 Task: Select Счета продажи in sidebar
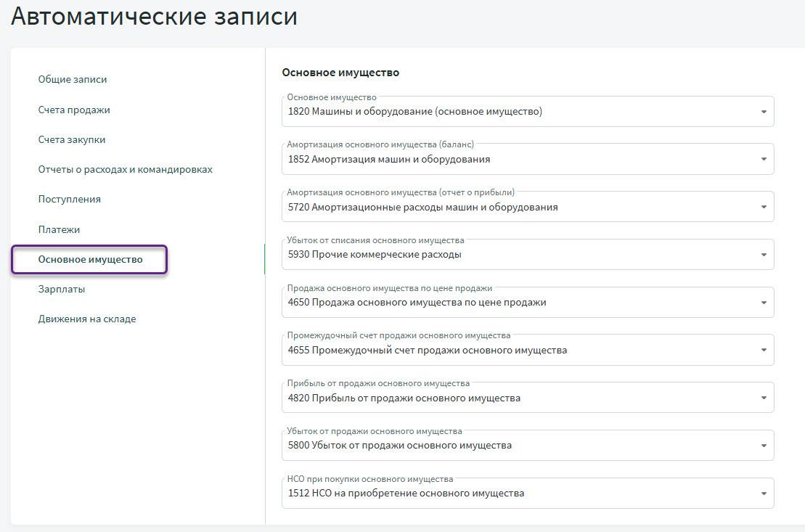(x=74, y=110)
